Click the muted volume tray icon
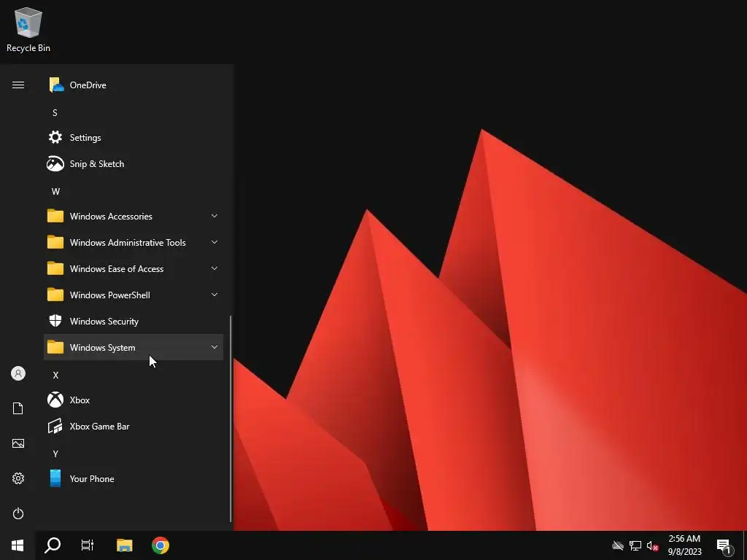 click(653, 545)
